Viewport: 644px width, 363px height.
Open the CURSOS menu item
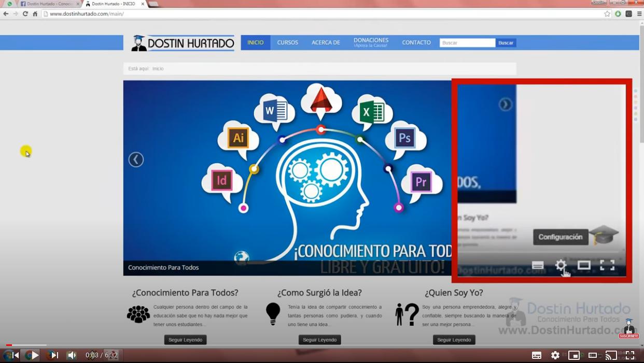pos(287,42)
